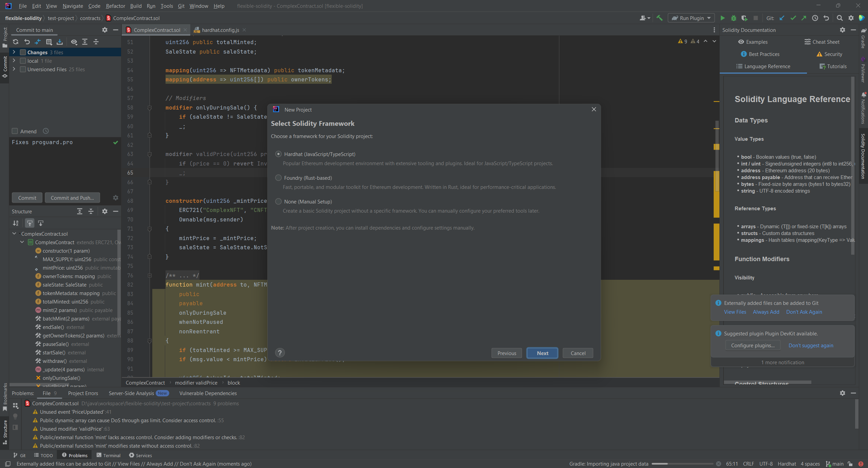Viewport: 868px width, 468px height.
Task: Collapse all changes in Commit toolbar
Action: (x=96, y=42)
